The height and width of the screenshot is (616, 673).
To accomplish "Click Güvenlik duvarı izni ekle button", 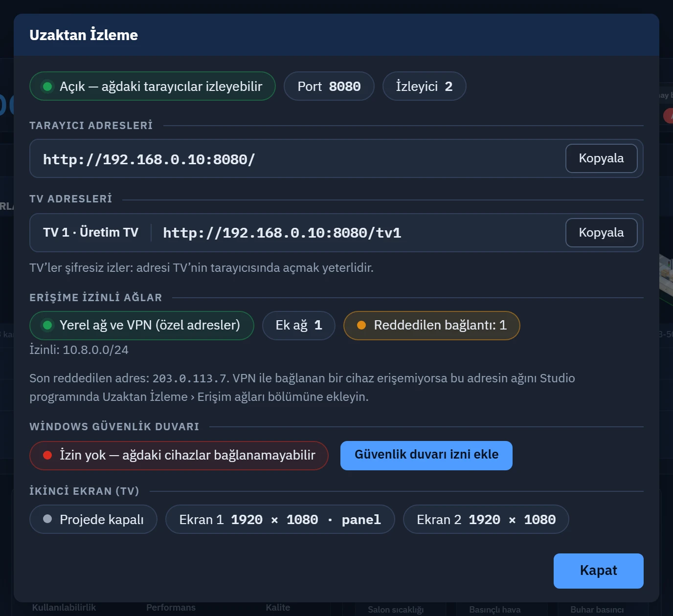I will 426,456.
